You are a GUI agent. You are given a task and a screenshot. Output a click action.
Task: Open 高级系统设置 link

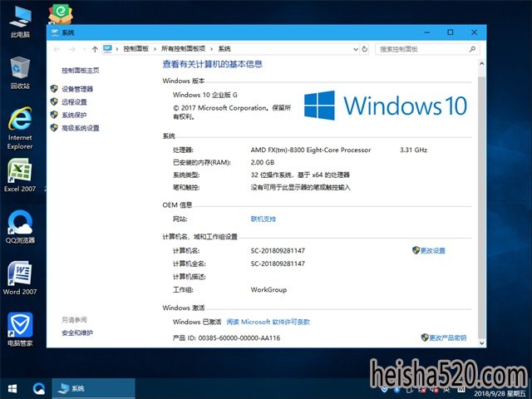81,128
